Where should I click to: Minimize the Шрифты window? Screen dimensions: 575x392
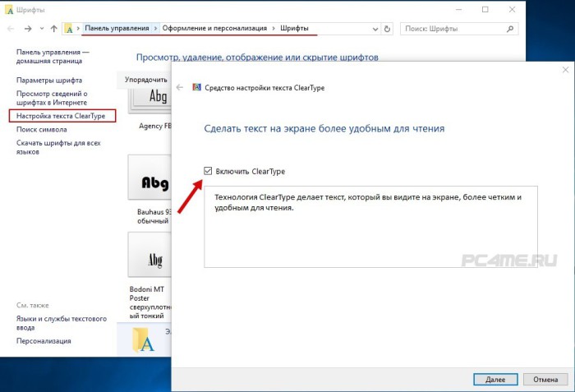point(458,10)
